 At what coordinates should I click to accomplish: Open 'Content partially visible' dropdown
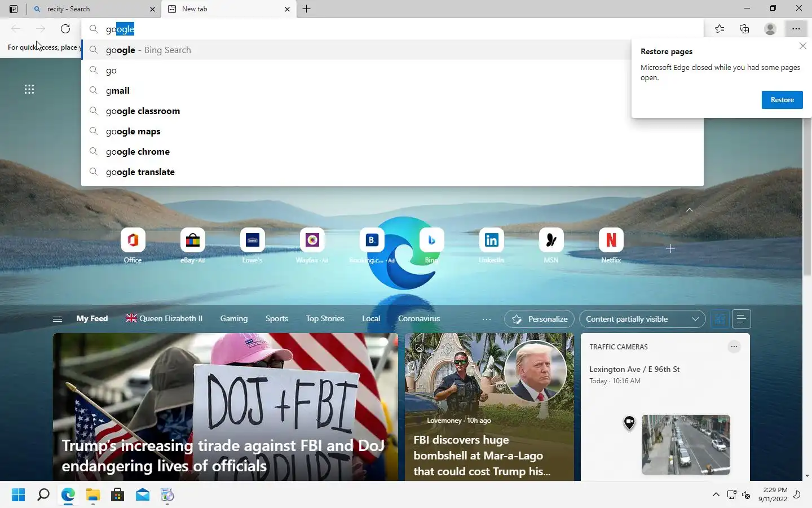[x=642, y=319]
